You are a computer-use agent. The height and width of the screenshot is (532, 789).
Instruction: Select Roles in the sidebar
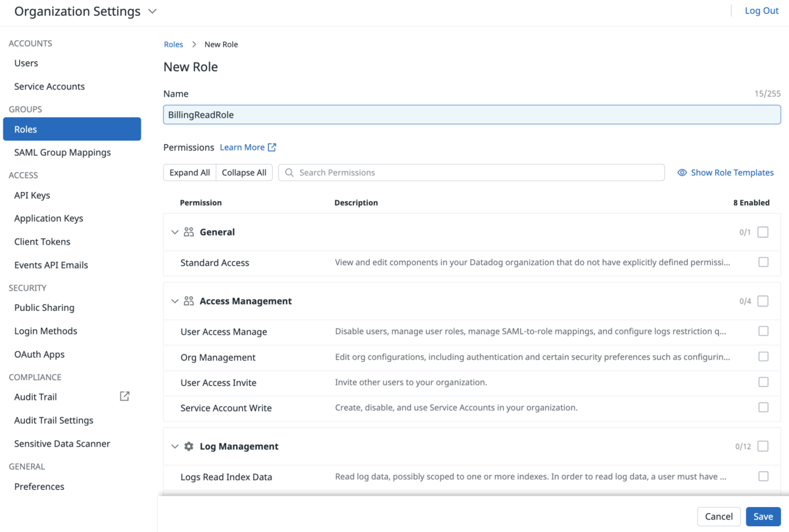(72, 129)
